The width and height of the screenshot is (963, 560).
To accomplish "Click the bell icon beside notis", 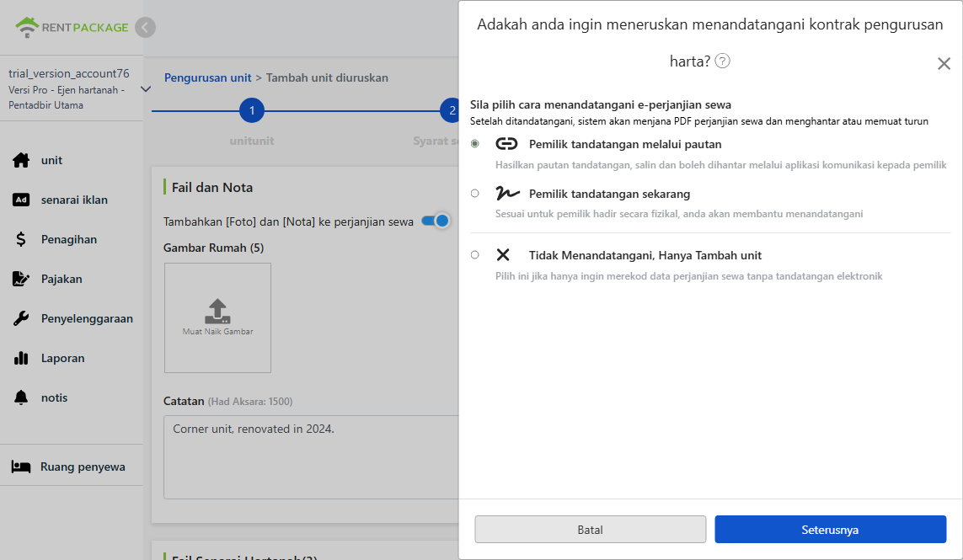I will [x=21, y=397].
